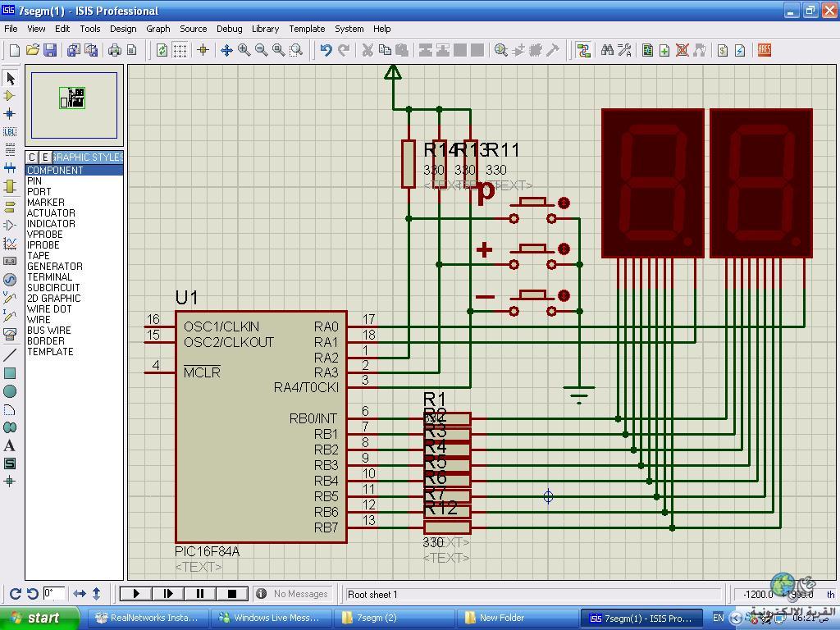This screenshot has width=840, height=630.
Task: Toggle the grid display
Action: click(x=180, y=50)
